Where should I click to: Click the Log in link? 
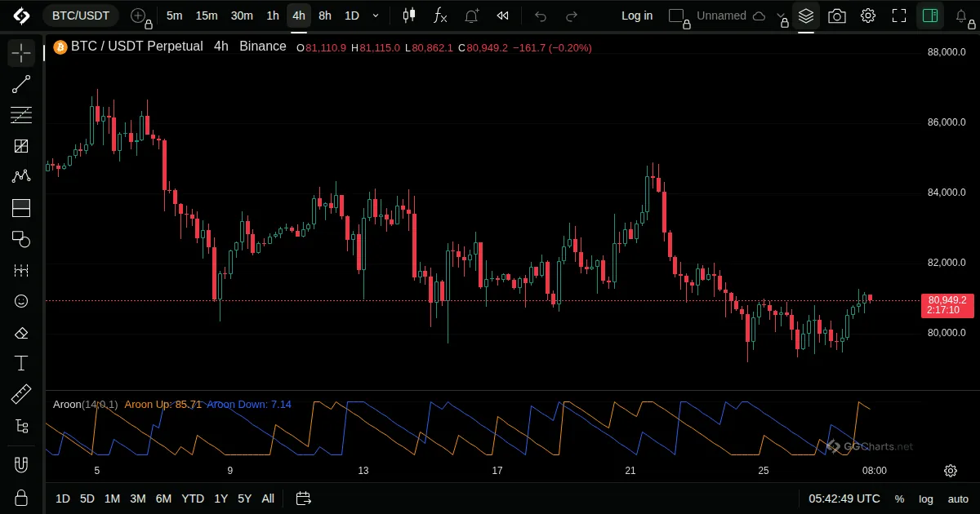pyautogui.click(x=637, y=16)
